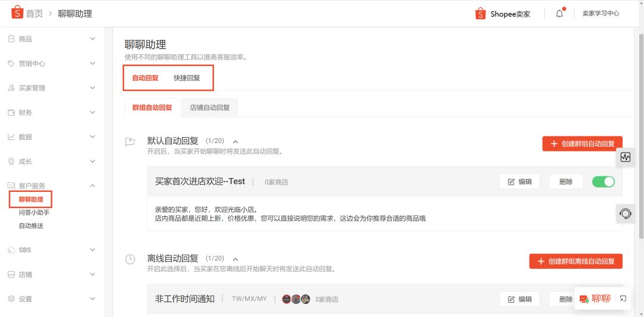Viewport: 644px width, 317px height.
Task: Click the headset customer support icon
Action: pos(625,213)
